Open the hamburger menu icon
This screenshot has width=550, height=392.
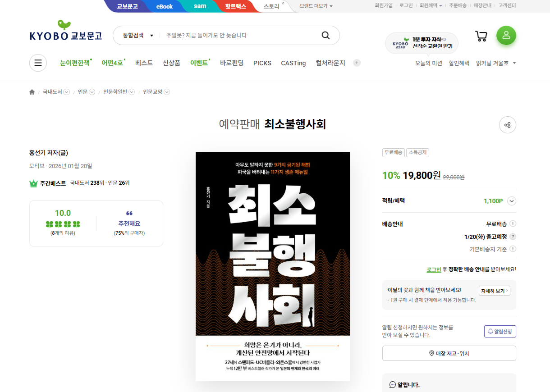pos(38,63)
